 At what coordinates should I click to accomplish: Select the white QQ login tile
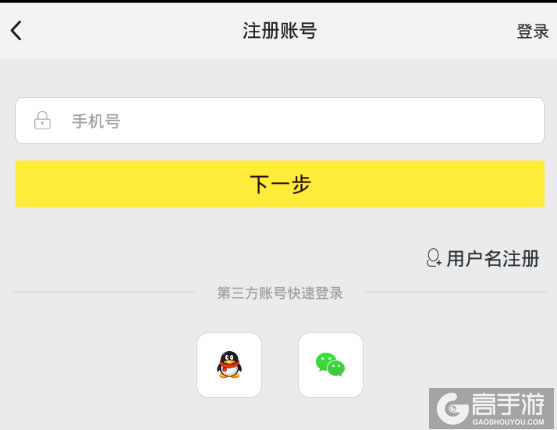click(229, 365)
